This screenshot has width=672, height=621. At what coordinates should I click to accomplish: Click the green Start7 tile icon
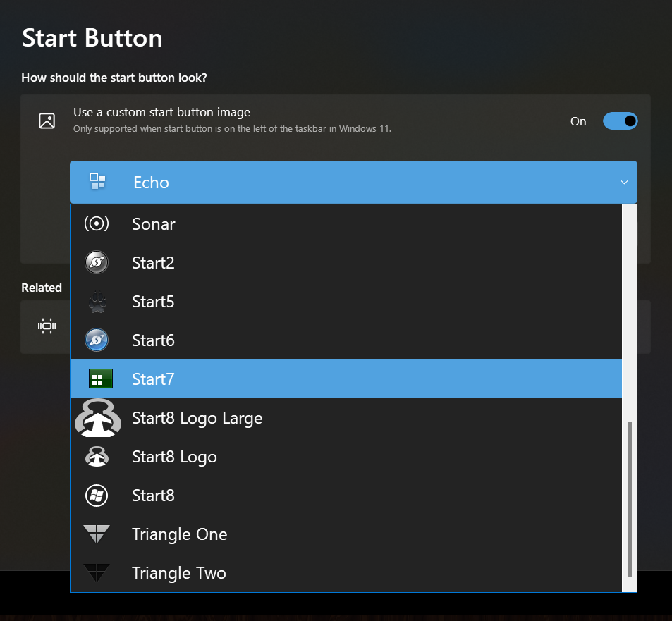101,379
